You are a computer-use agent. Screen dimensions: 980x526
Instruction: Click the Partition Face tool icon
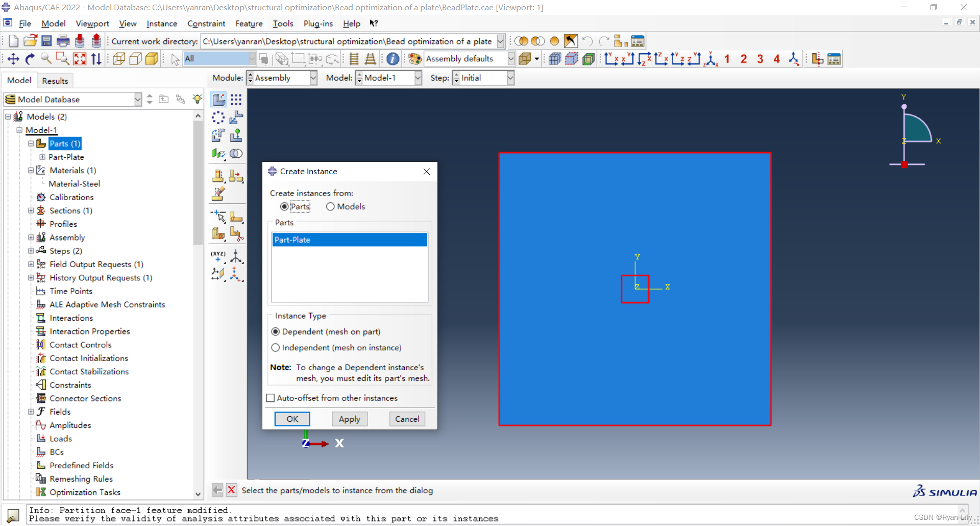236,217
